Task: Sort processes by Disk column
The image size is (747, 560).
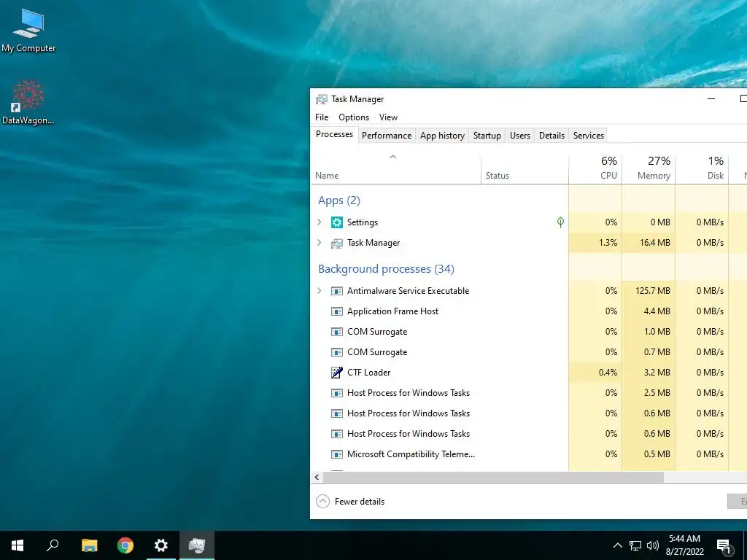Action: pos(703,169)
